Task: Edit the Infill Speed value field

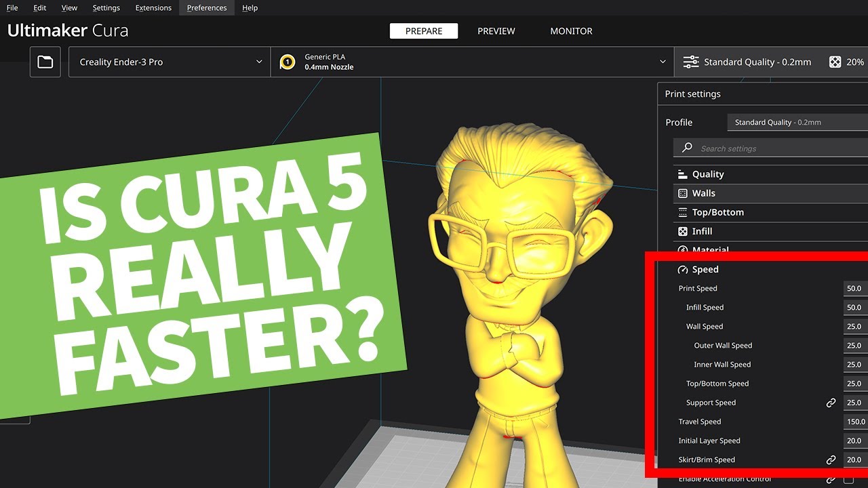Action: tap(856, 307)
